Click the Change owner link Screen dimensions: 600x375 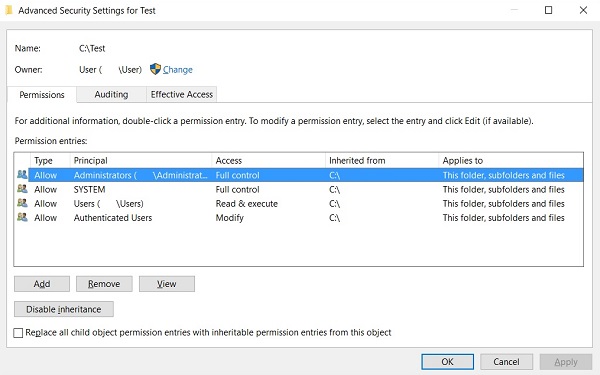tap(178, 70)
